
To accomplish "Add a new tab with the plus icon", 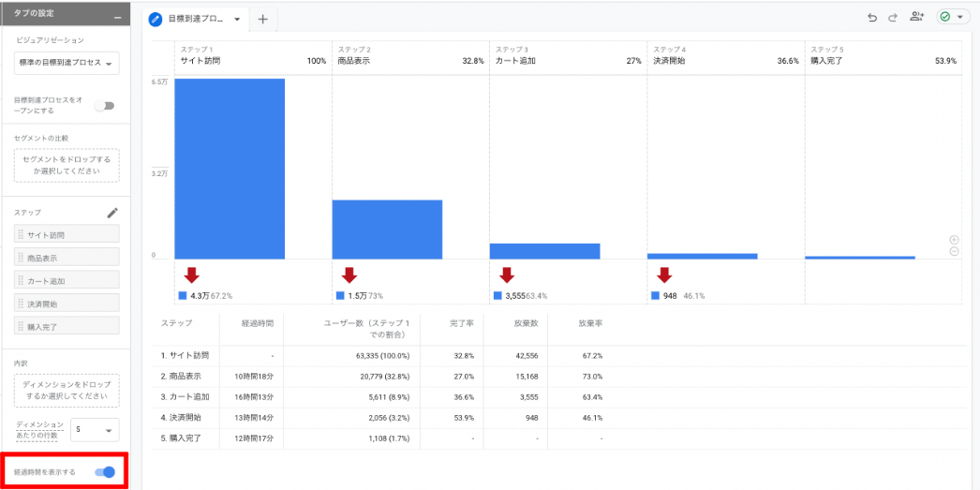I will click(x=263, y=19).
